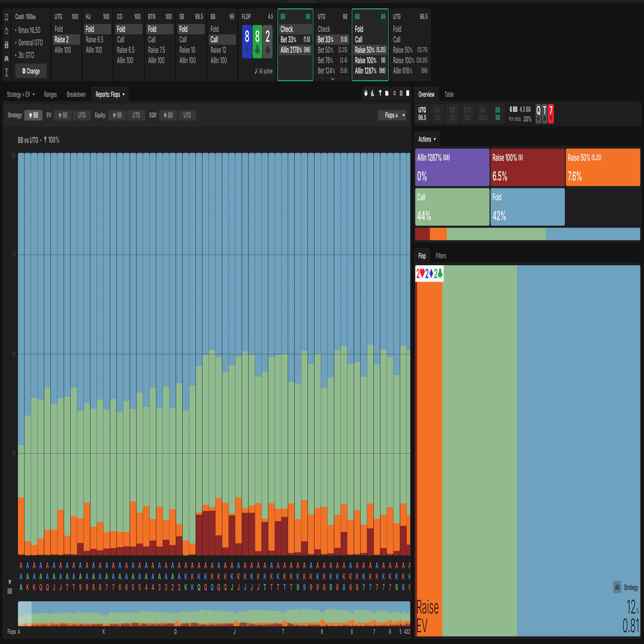Select BB Raise 12 preflop action

coord(223,50)
